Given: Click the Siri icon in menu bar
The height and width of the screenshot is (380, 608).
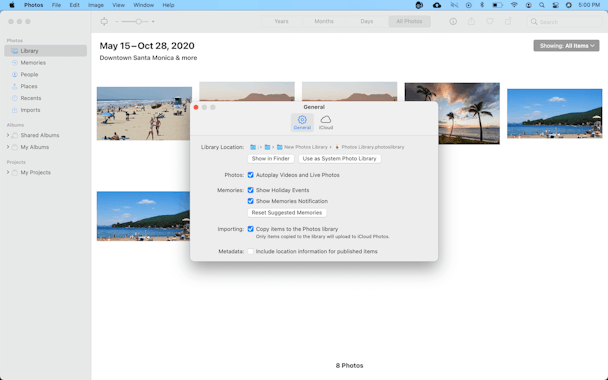Looking at the screenshot, I should (x=569, y=5).
